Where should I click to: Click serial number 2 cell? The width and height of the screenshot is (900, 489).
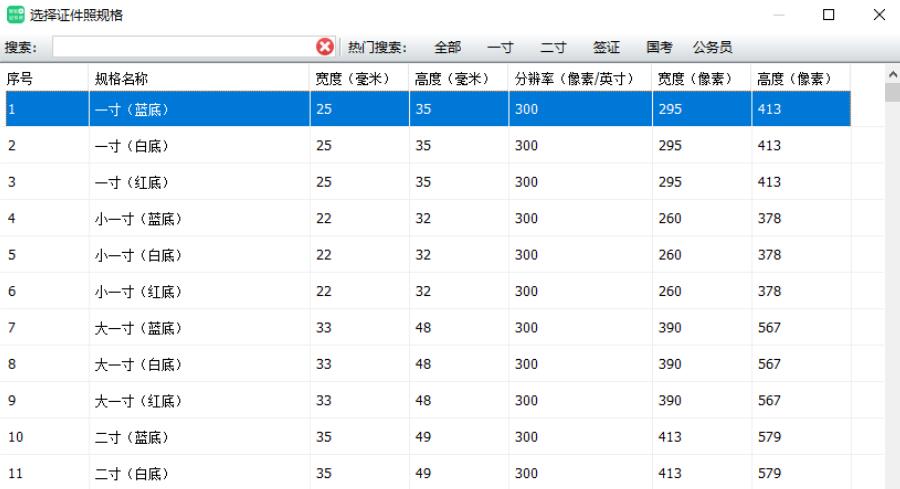[12, 145]
